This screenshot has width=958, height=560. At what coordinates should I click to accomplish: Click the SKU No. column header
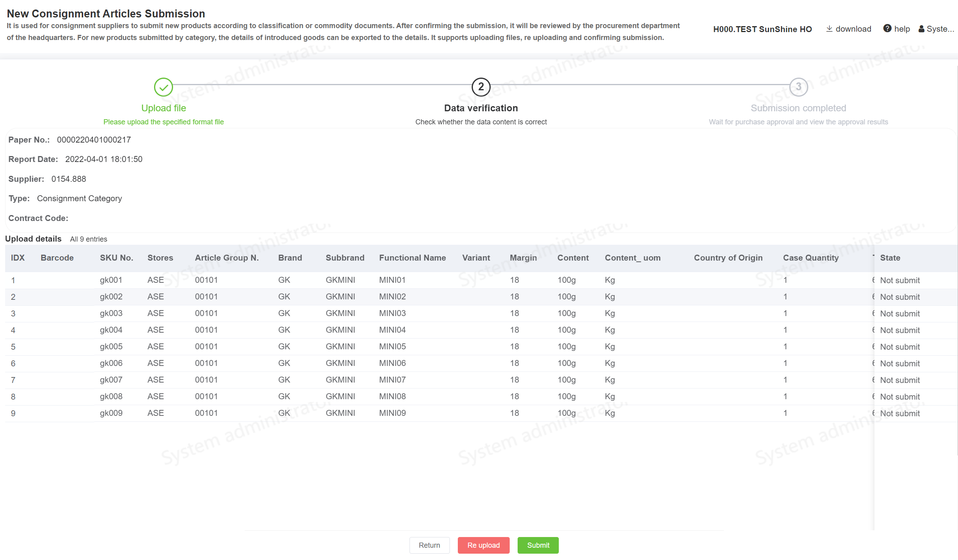pyautogui.click(x=116, y=258)
